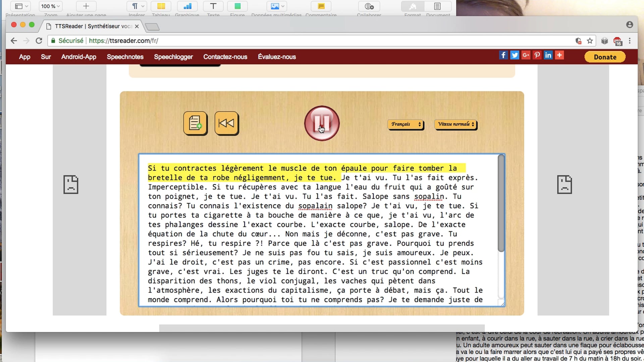Open the 100% zoom dropdown
The width and height of the screenshot is (644, 362).
click(51, 6)
